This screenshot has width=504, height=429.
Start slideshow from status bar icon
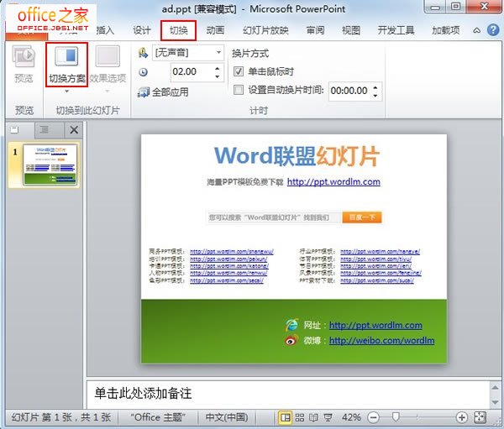328,417
